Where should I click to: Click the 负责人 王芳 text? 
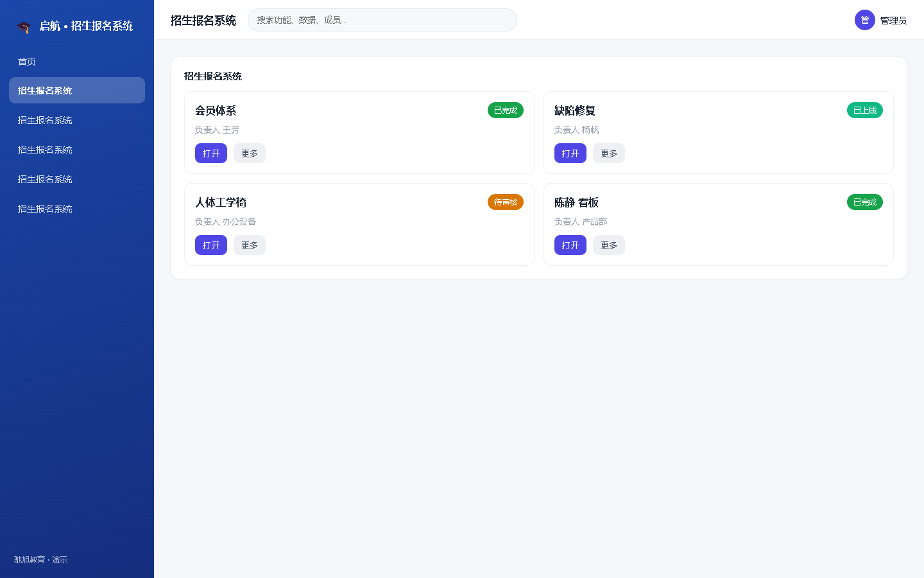218,130
